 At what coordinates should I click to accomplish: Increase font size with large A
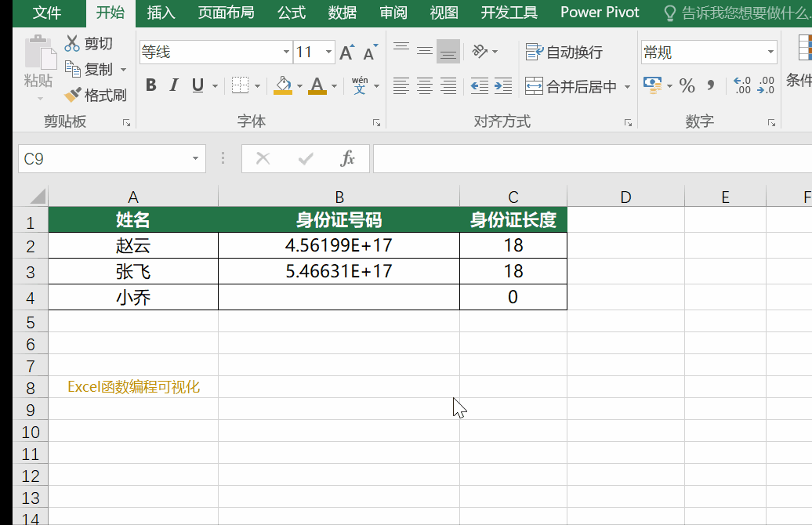point(347,52)
